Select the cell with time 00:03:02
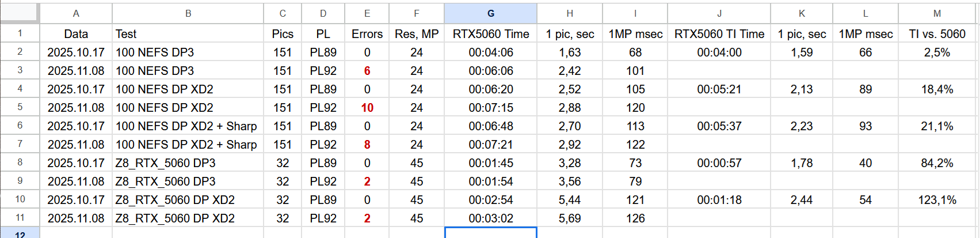 [490, 218]
